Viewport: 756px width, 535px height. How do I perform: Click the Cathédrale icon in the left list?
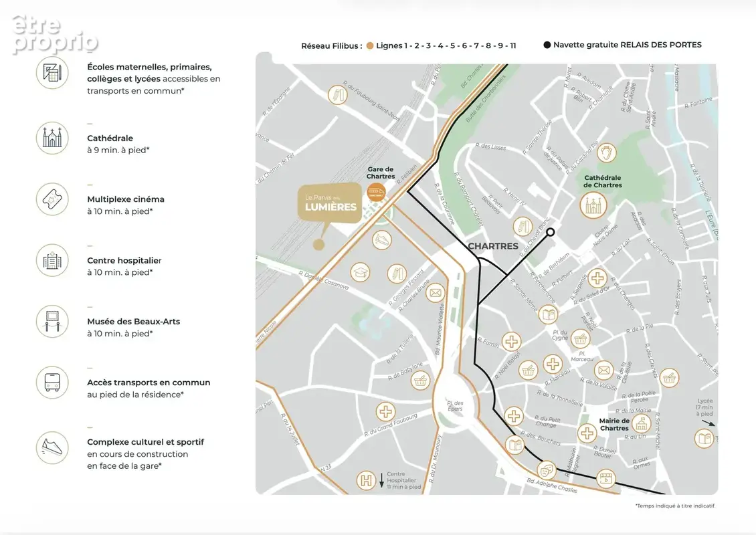tap(52, 138)
